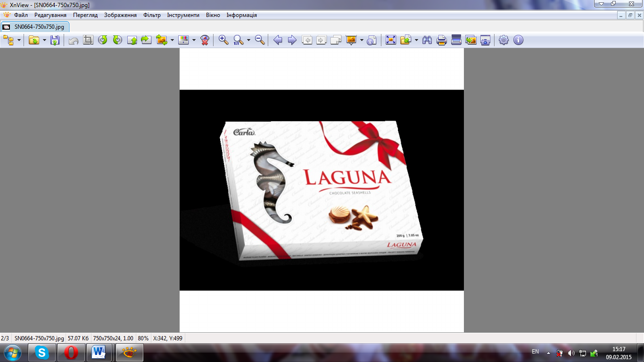Image resolution: width=644 pixels, height=362 pixels.
Task: Click the batch convert images icon
Action: (471, 40)
